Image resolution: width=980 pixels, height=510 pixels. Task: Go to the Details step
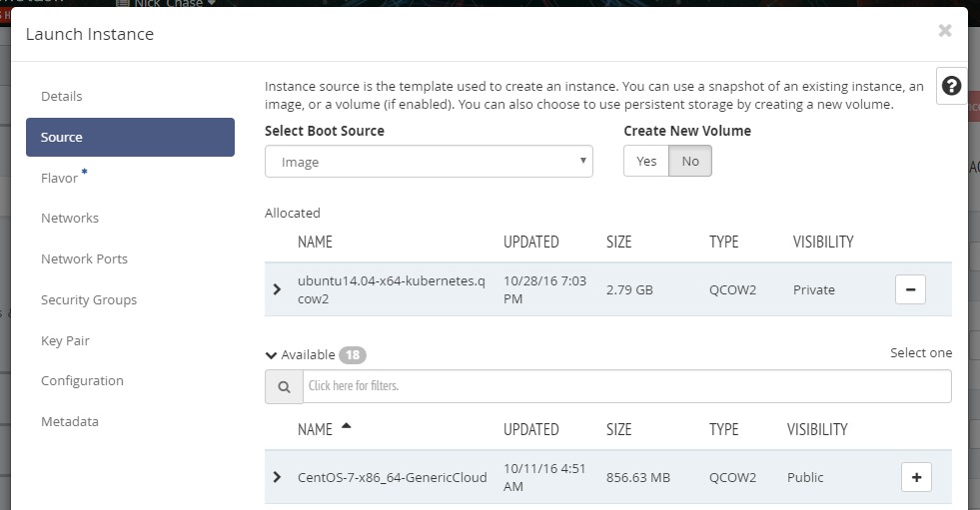(61, 96)
